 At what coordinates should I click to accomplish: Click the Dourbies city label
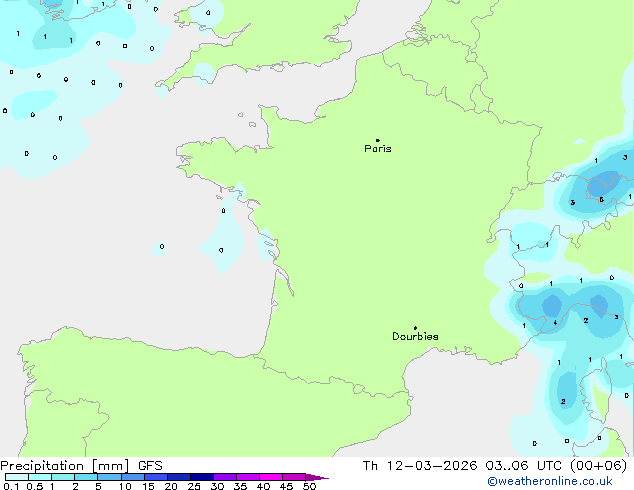(415, 336)
